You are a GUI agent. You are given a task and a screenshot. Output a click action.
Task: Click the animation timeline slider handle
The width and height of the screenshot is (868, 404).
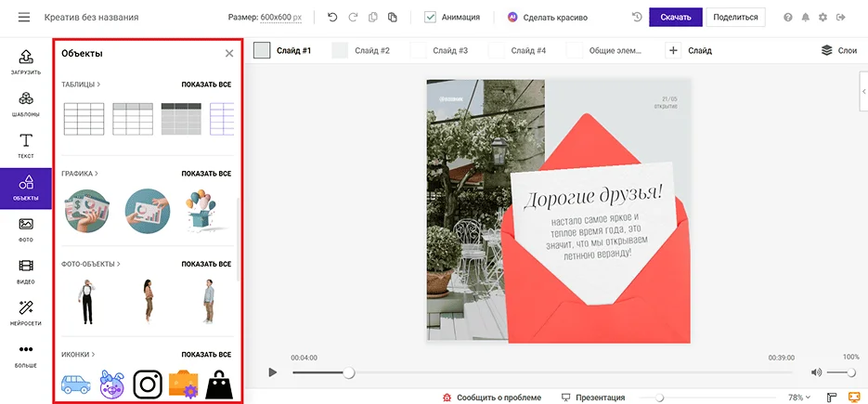(x=349, y=372)
